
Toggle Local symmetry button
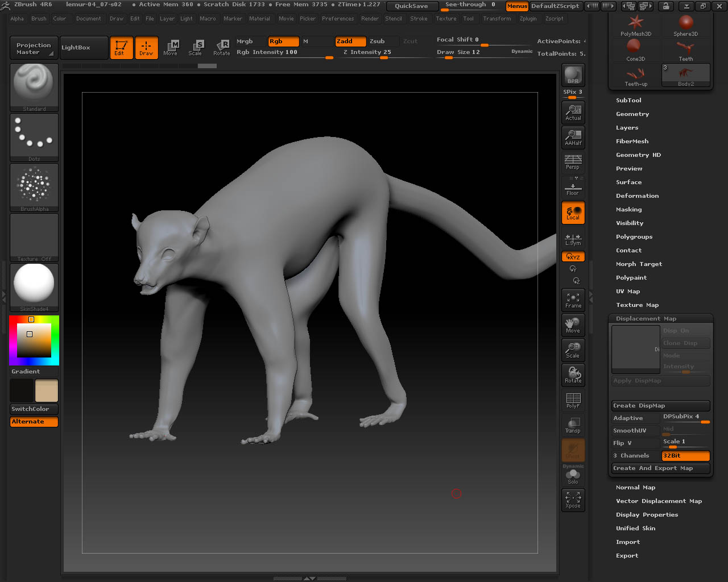pos(573,213)
